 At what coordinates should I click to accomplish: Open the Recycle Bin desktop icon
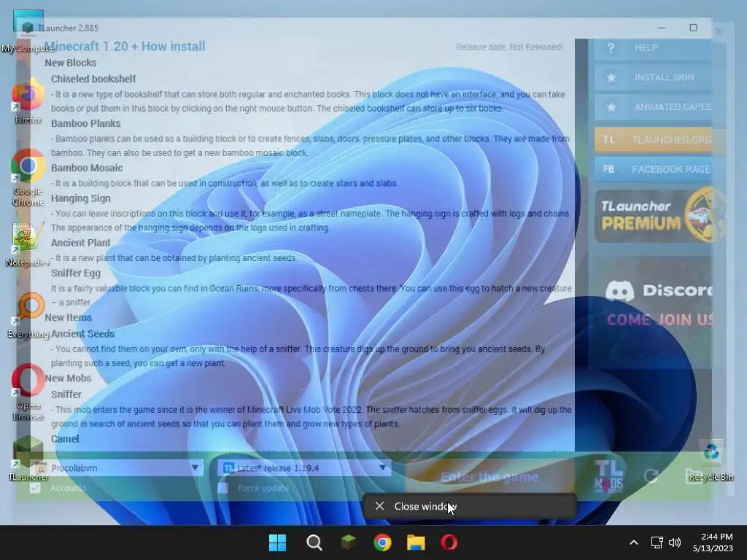pos(711,461)
